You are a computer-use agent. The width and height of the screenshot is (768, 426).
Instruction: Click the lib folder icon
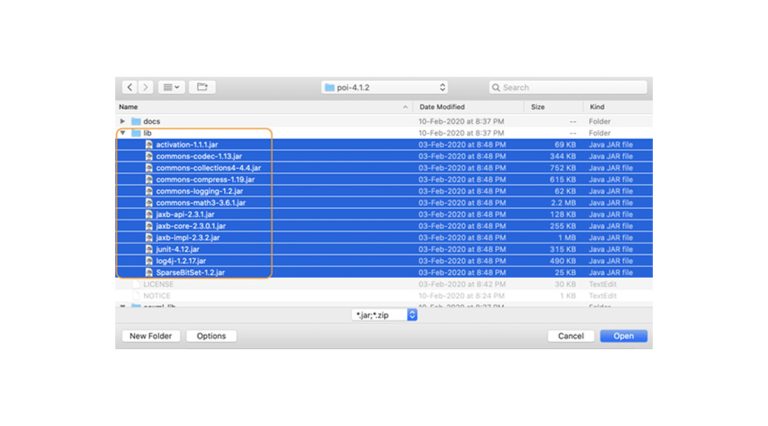136,133
